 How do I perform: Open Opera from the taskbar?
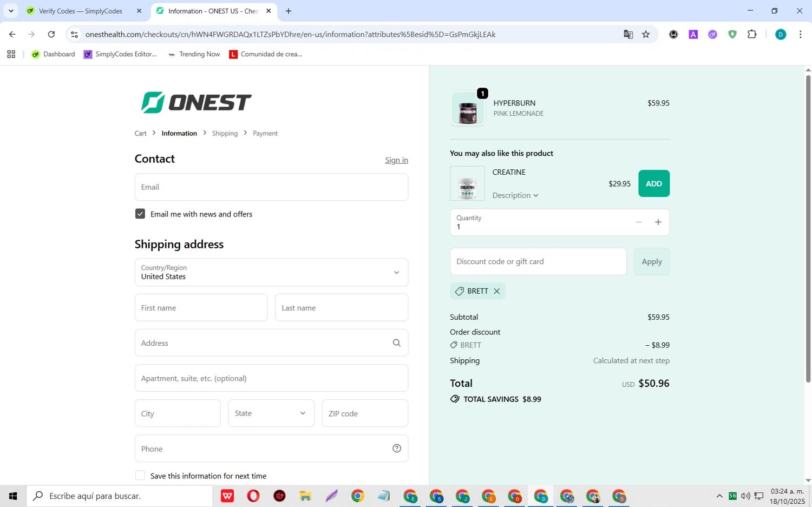[253, 496]
